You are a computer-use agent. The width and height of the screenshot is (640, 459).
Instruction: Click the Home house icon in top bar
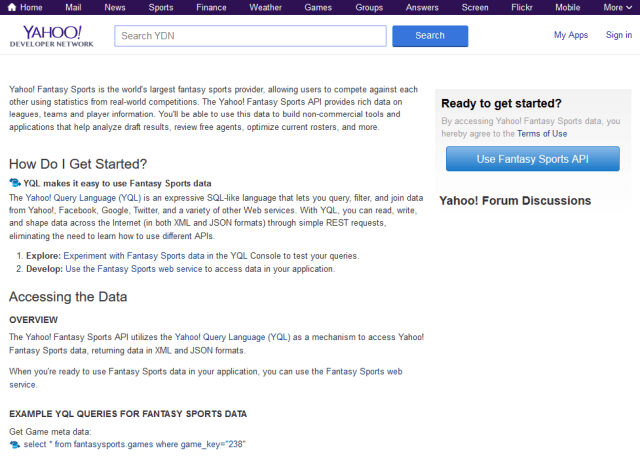click(12, 7)
